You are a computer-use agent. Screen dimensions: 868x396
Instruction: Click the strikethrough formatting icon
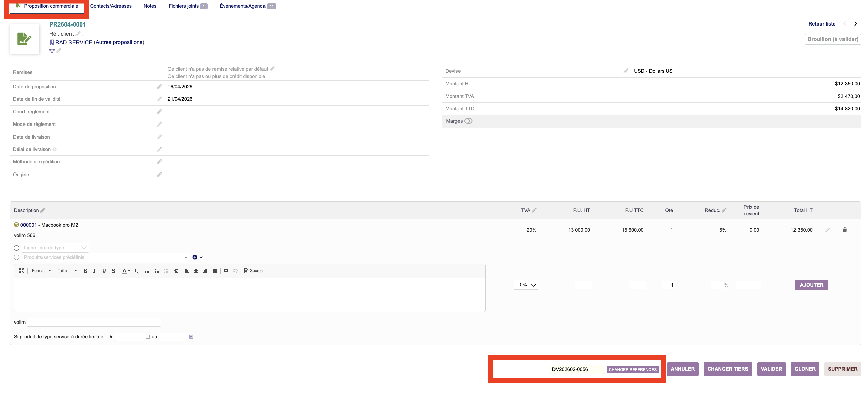click(113, 271)
